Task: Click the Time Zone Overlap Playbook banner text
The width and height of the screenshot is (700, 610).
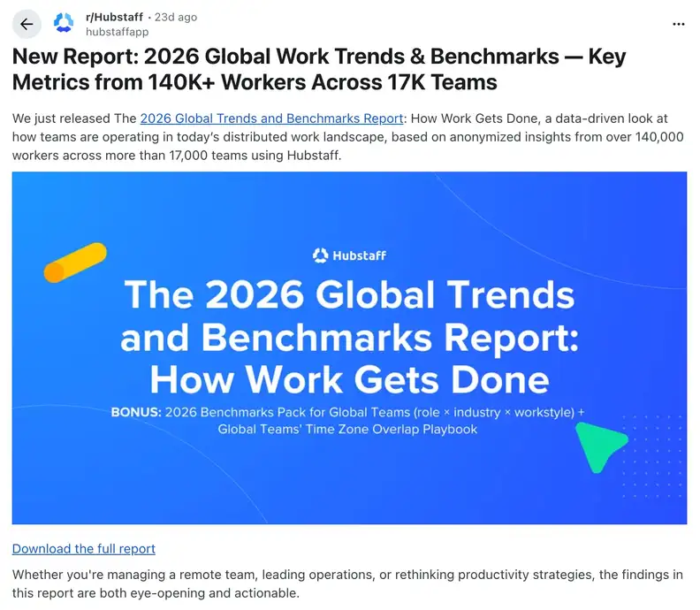Action: tap(349, 430)
